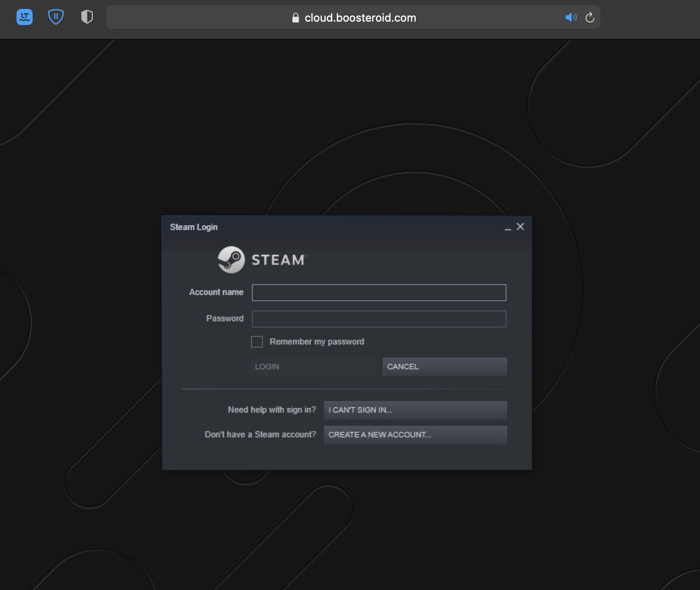Open the Bitwarden shield extension icon
Image resolution: width=700 pixels, height=590 pixels.
pyautogui.click(x=56, y=17)
